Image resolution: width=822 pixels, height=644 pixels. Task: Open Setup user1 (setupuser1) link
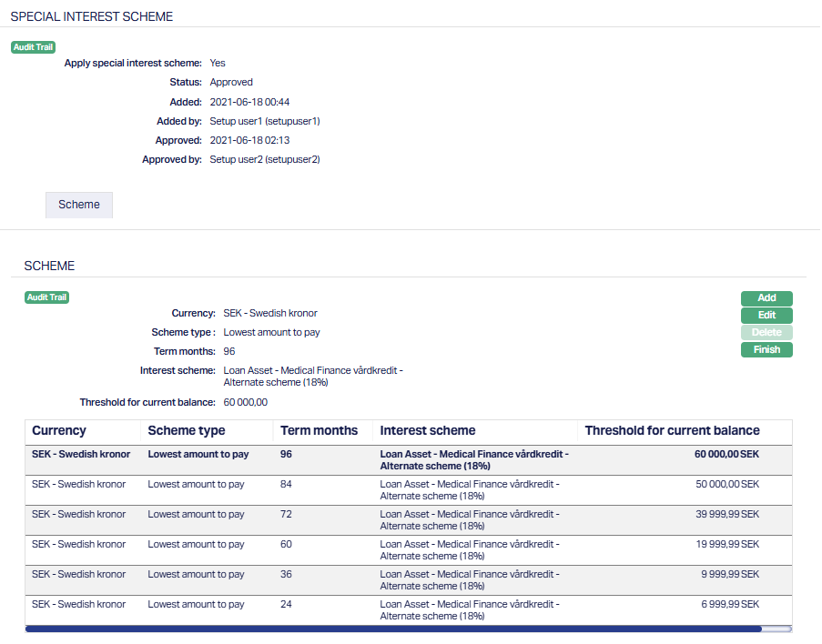coord(265,121)
